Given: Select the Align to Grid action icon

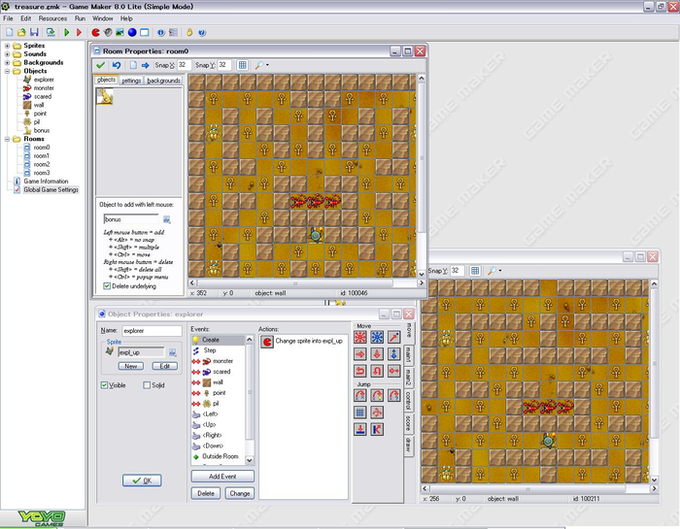Looking at the screenshot, I should [360, 412].
